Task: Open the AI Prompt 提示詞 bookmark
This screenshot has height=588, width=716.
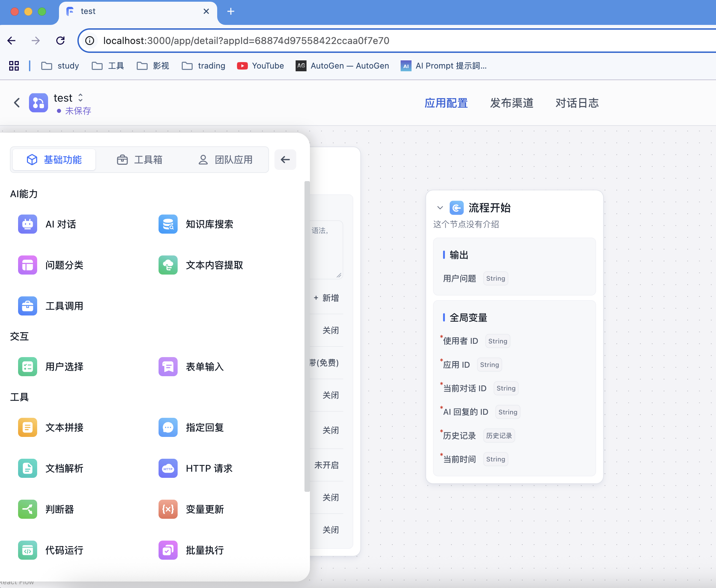Action: 444,66
